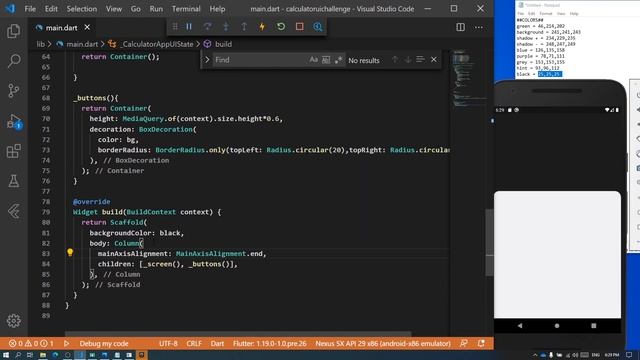This screenshot has height=360, width=640.
Task: Click the editor vertical scrollbar thumb
Action: 489,242
